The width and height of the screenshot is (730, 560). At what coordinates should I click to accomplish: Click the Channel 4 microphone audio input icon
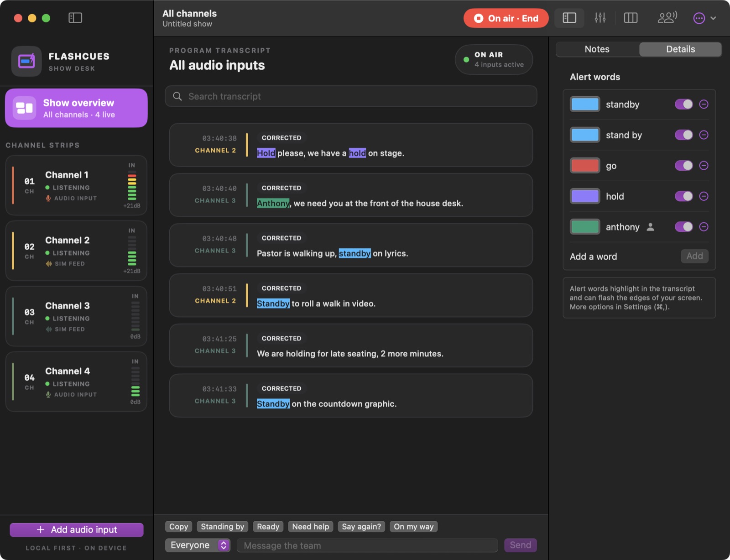(x=48, y=394)
